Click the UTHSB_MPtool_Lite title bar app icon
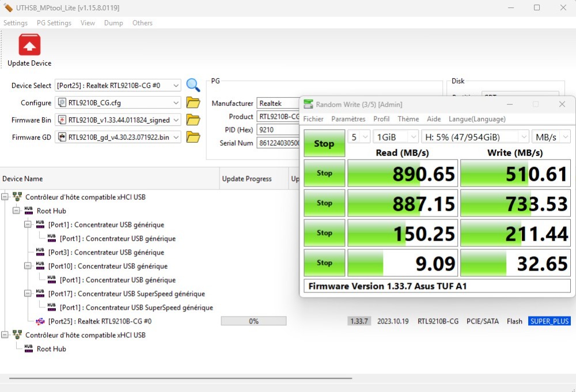The height and width of the screenshot is (392, 576). [x=8, y=7]
